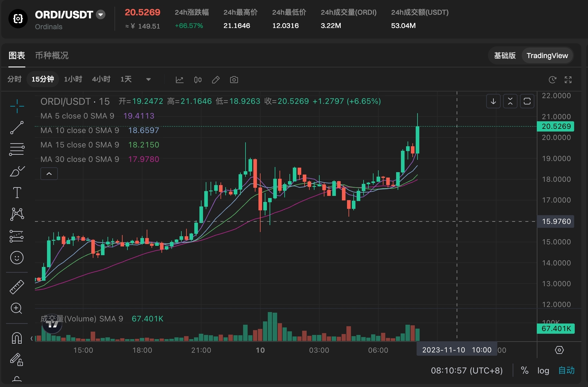
Task: Open more time intervals dropdown arrow
Action: pos(148,80)
